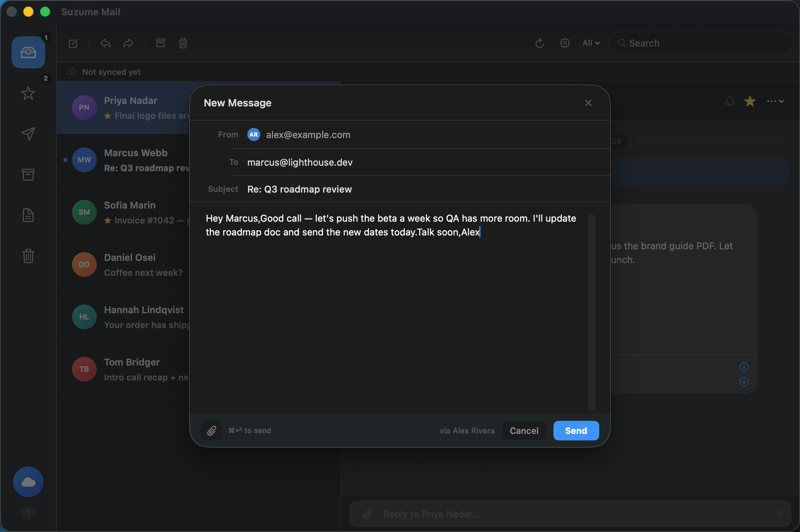Click the PN avatar of Priya Nadar
Viewport: 800px width, 532px height.
(84, 108)
